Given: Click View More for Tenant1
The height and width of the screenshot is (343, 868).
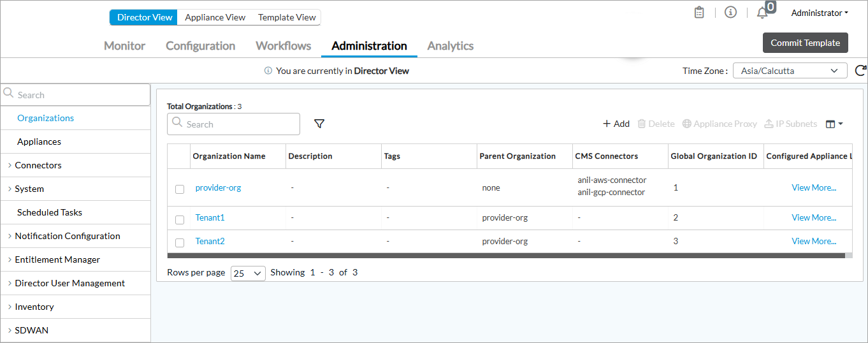Looking at the screenshot, I should tap(814, 217).
